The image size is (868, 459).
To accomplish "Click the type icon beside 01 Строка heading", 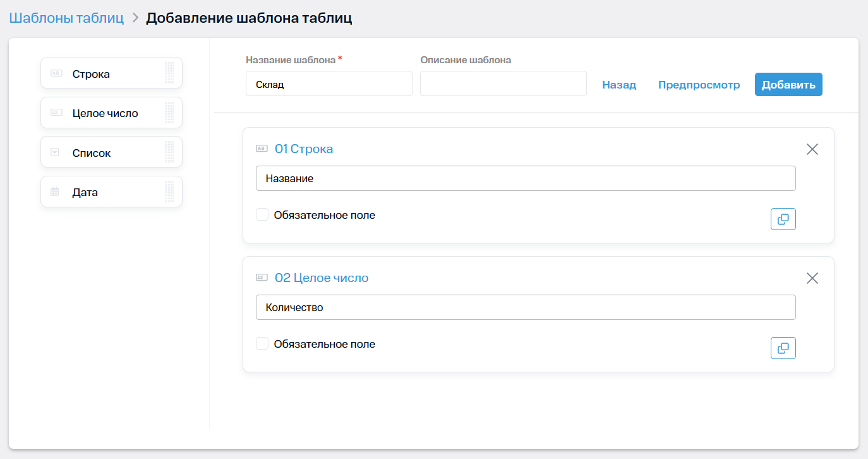I will (x=262, y=149).
